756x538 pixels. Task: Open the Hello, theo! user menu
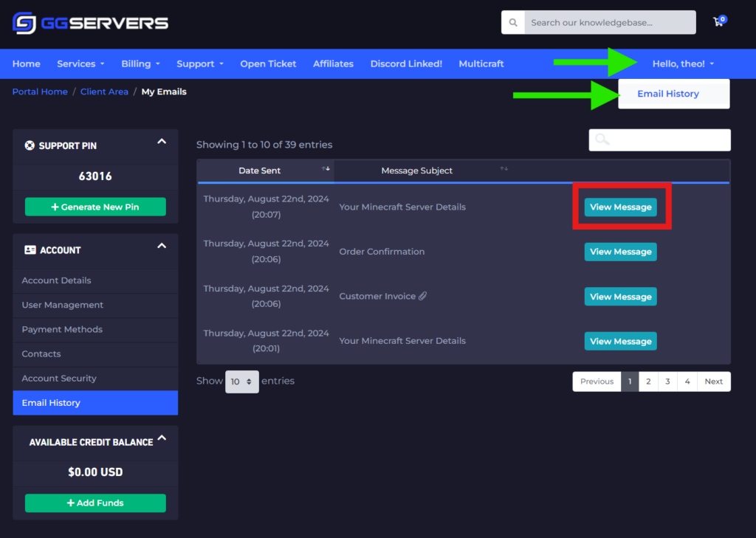click(683, 64)
